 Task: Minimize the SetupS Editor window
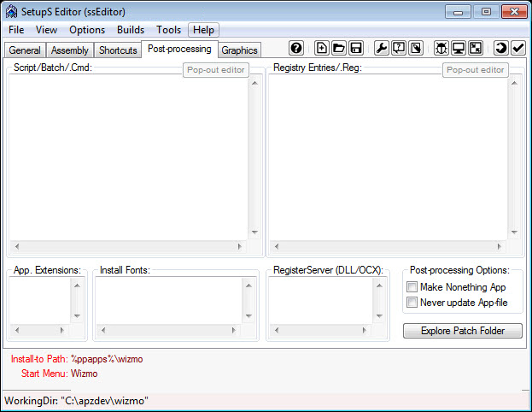458,12
